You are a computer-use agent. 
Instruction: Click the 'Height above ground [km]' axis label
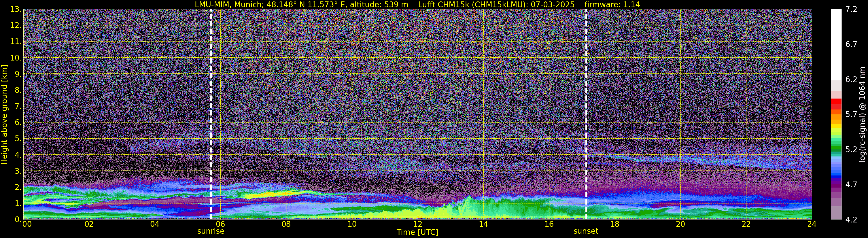(x=4, y=114)
